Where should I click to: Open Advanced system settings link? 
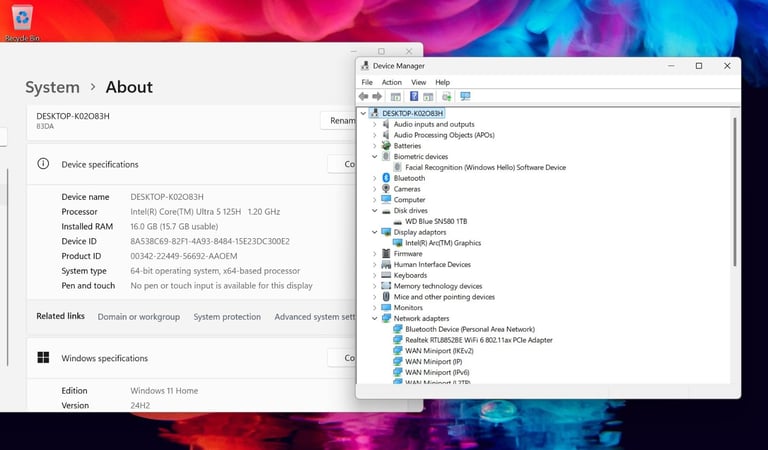(x=315, y=316)
